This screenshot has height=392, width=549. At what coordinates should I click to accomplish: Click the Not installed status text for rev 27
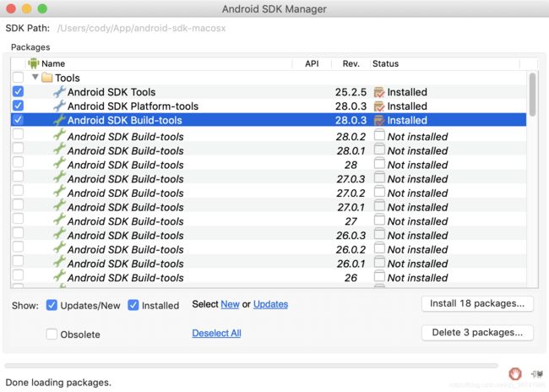[x=418, y=221]
